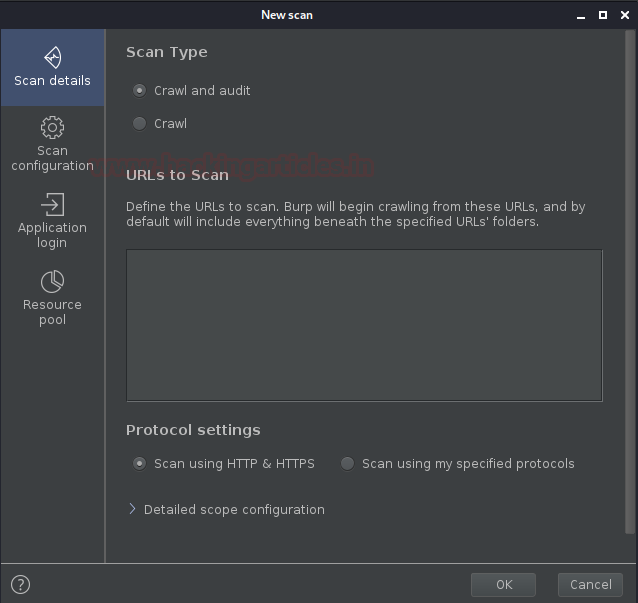This screenshot has width=638, height=603.
Task: Click the Scan configuration gear icon
Action: (52, 127)
